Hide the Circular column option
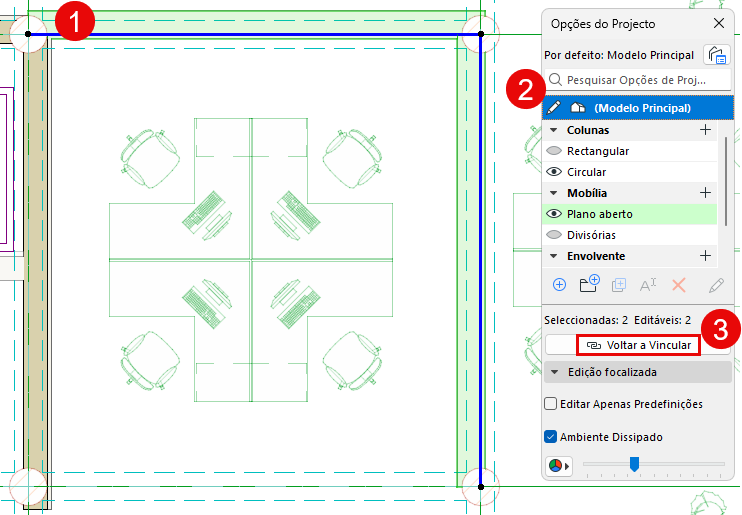 pyautogui.click(x=554, y=172)
